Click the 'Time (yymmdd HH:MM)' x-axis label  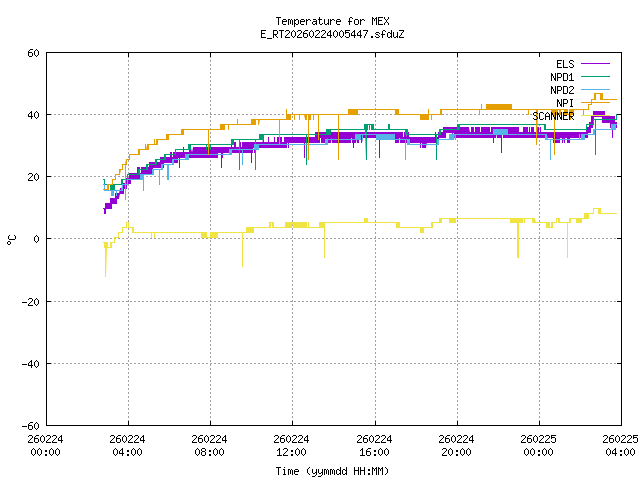click(x=333, y=471)
